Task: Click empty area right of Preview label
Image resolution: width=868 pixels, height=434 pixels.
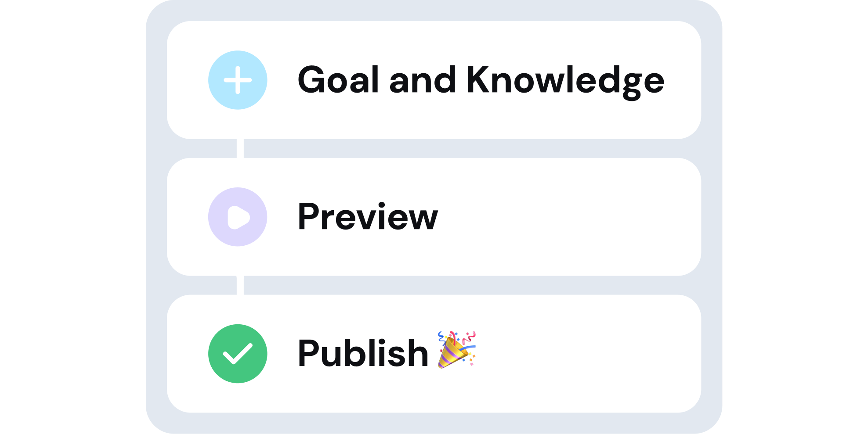Action: pyautogui.click(x=571, y=217)
